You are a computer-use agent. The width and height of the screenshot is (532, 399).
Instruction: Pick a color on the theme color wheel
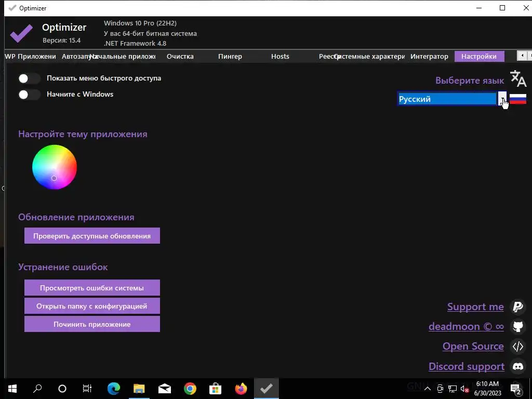click(x=54, y=167)
